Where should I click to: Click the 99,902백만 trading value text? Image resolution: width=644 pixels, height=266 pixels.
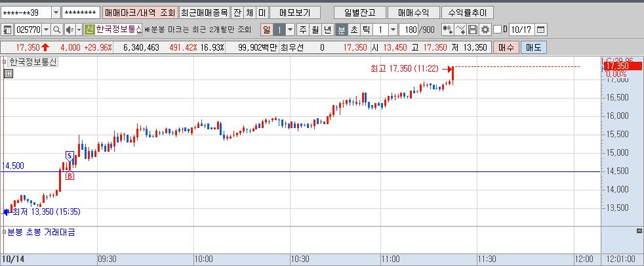point(258,47)
